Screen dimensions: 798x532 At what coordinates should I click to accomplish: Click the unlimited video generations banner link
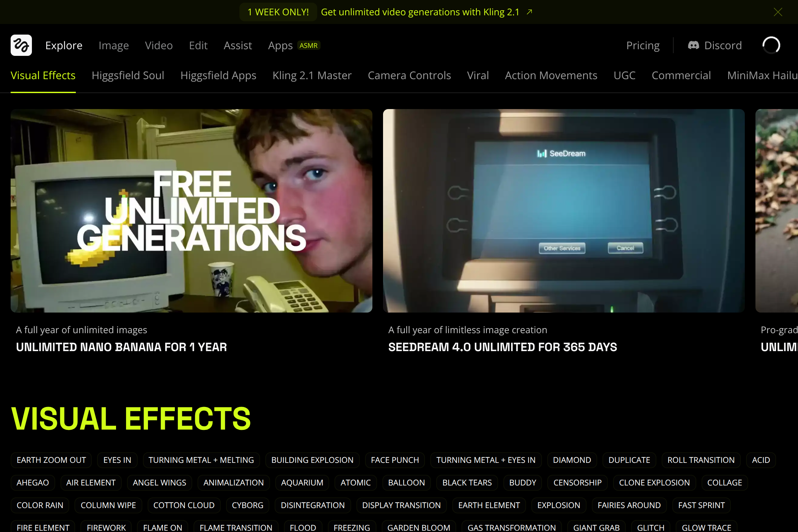pos(420,12)
